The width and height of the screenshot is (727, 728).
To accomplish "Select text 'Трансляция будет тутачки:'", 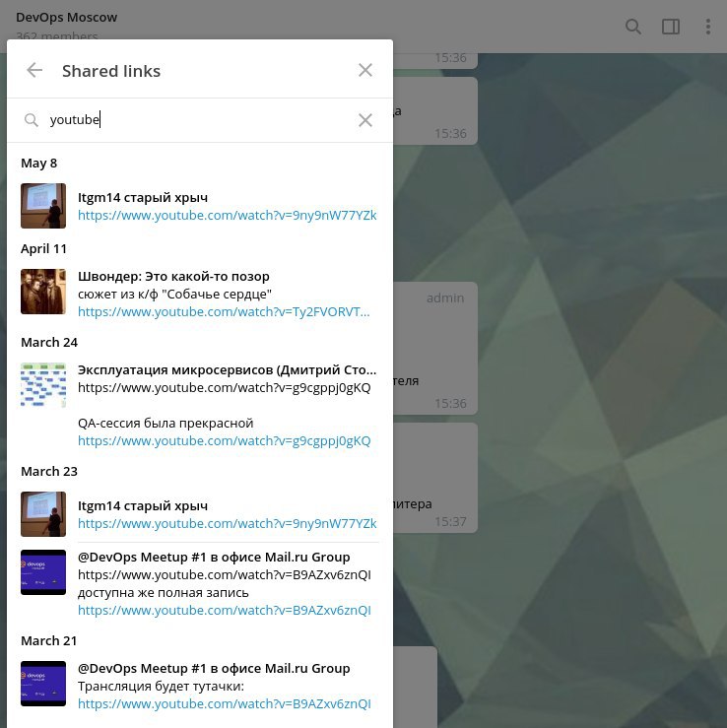I will (161, 687).
